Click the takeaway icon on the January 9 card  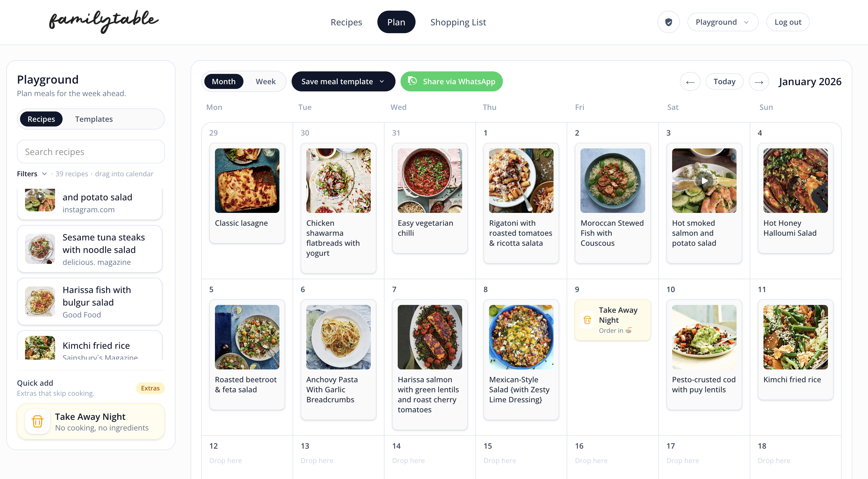pyautogui.click(x=588, y=320)
